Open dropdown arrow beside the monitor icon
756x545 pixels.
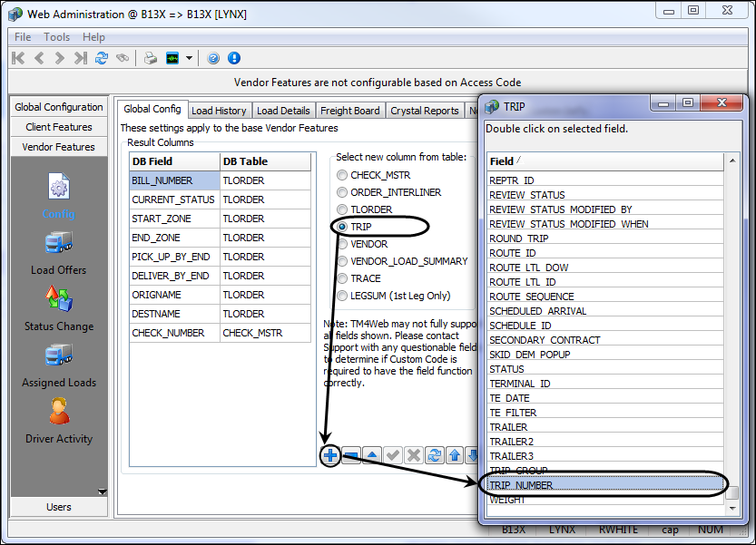point(190,58)
